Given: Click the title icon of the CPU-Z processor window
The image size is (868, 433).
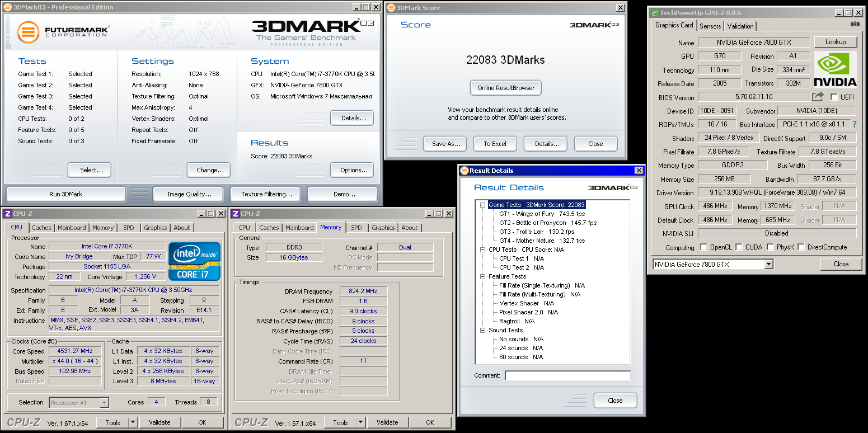Looking at the screenshot, I should click(7, 214).
